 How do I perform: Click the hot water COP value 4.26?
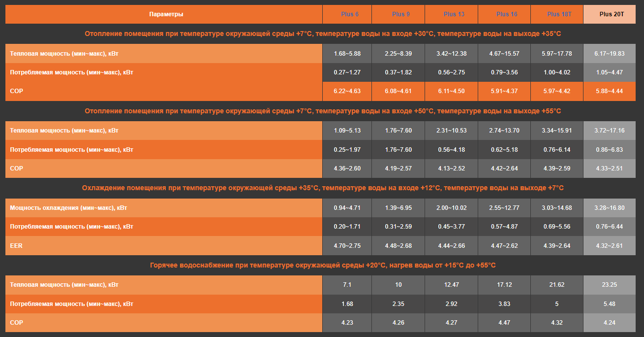point(399,323)
